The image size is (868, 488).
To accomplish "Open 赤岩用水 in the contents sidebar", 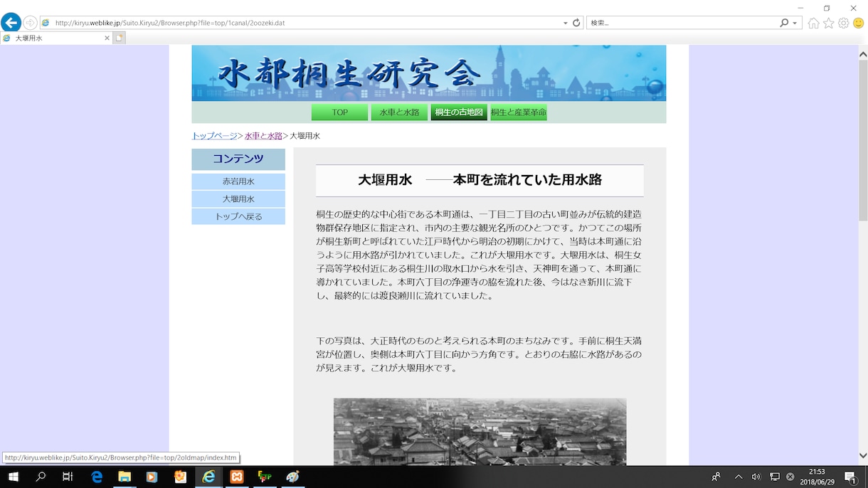I will [x=238, y=181].
